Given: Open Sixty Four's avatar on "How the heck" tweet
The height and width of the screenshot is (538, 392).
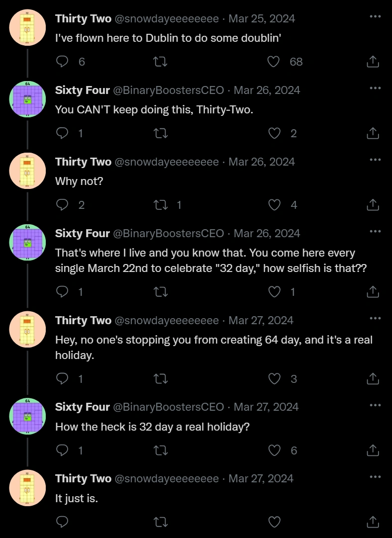Looking at the screenshot, I should [28, 416].
